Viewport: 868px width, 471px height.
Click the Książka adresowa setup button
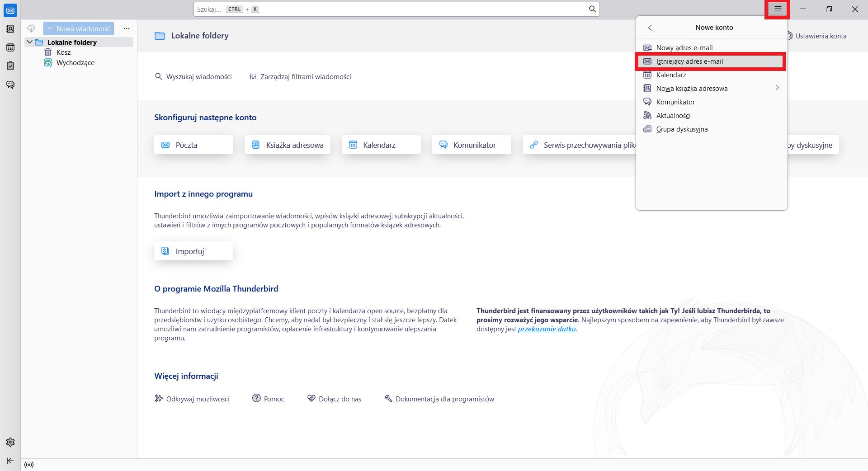[x=288, y=145]
